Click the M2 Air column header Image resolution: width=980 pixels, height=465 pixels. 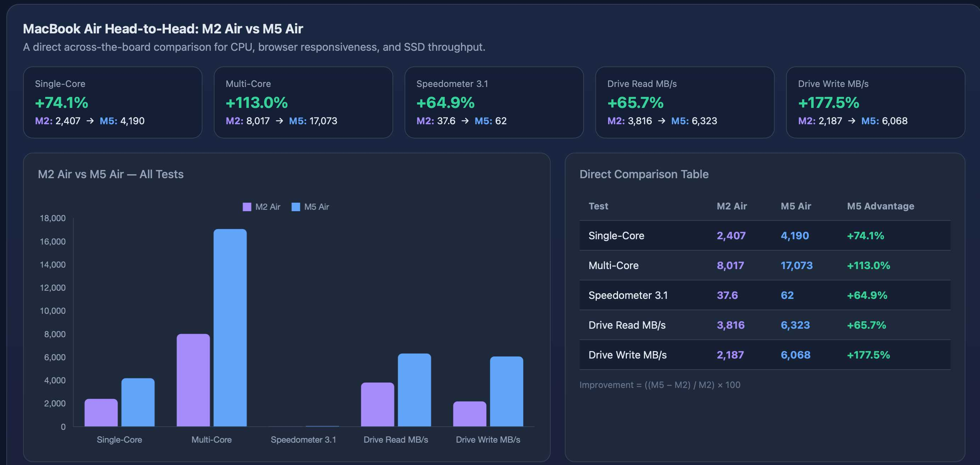[x=731, y=206]
